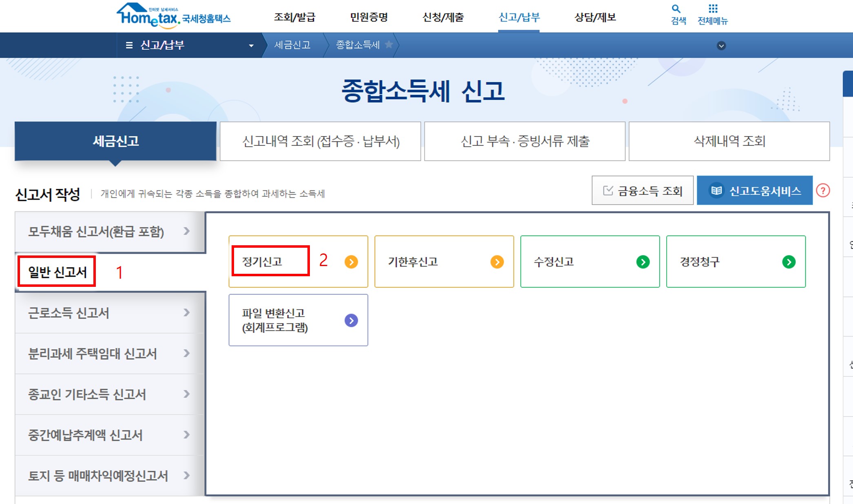
Task: Open the 전체메뉴 grid icon
Action: [713, 9]
